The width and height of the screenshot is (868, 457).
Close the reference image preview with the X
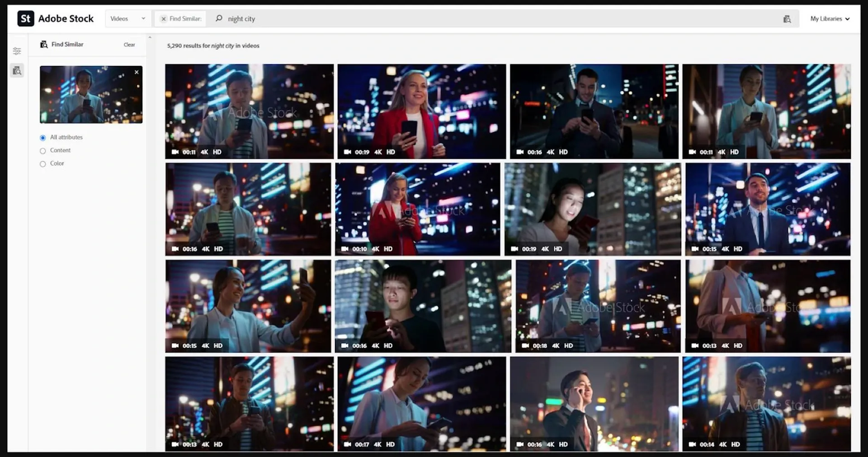pyautogui.click(x=137, y=72)
